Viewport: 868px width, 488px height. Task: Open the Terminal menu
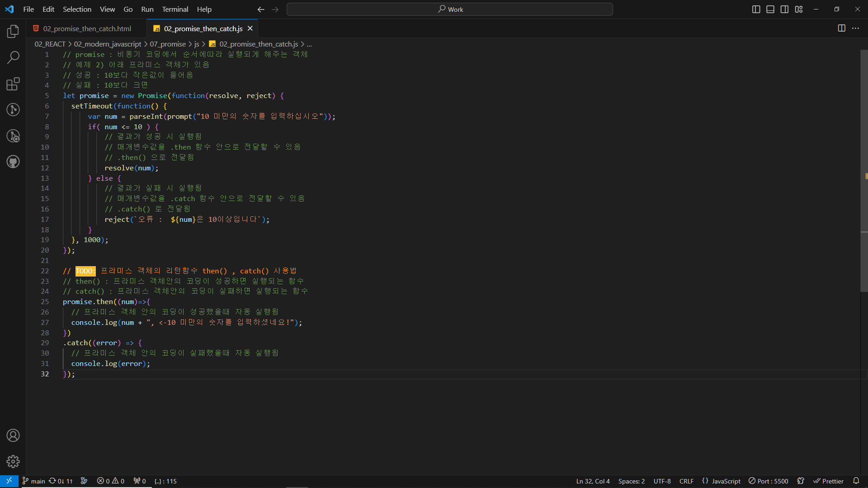(175, 9)
